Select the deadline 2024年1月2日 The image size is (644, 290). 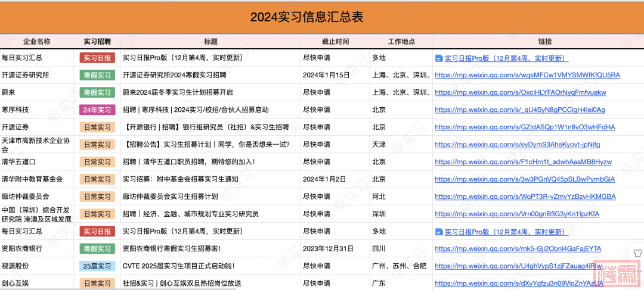tap(324, 179)
